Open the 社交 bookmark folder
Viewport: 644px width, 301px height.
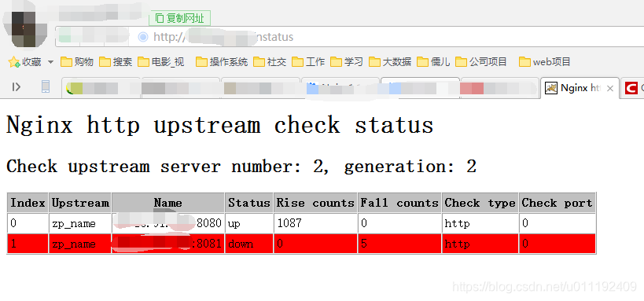coord(270,62)
